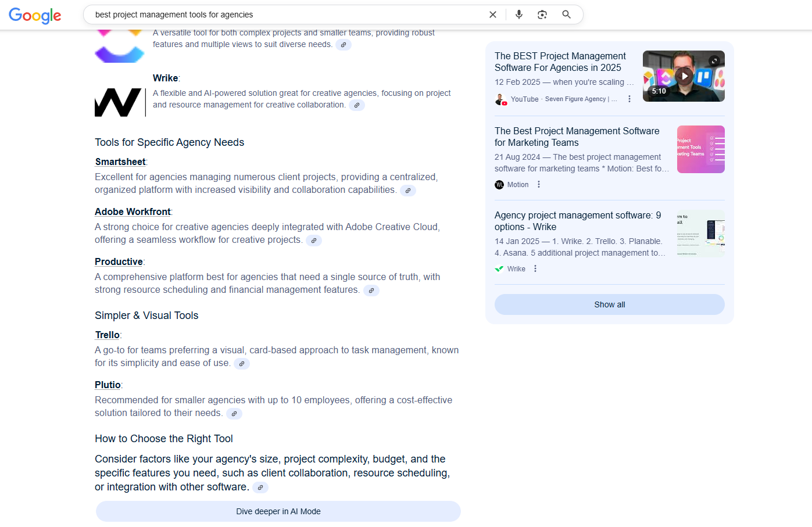The width and height of the screenshot is (812, 527).
Task: Open Agency project management software 9 options result
Action: (578, 221)
